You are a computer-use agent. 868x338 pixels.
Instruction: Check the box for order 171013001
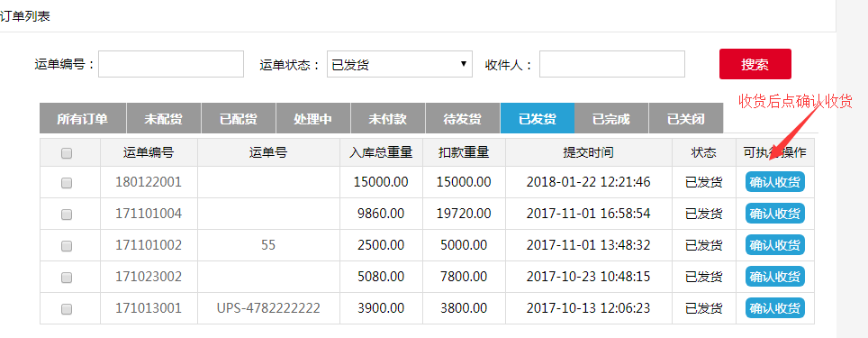(67, 308)
